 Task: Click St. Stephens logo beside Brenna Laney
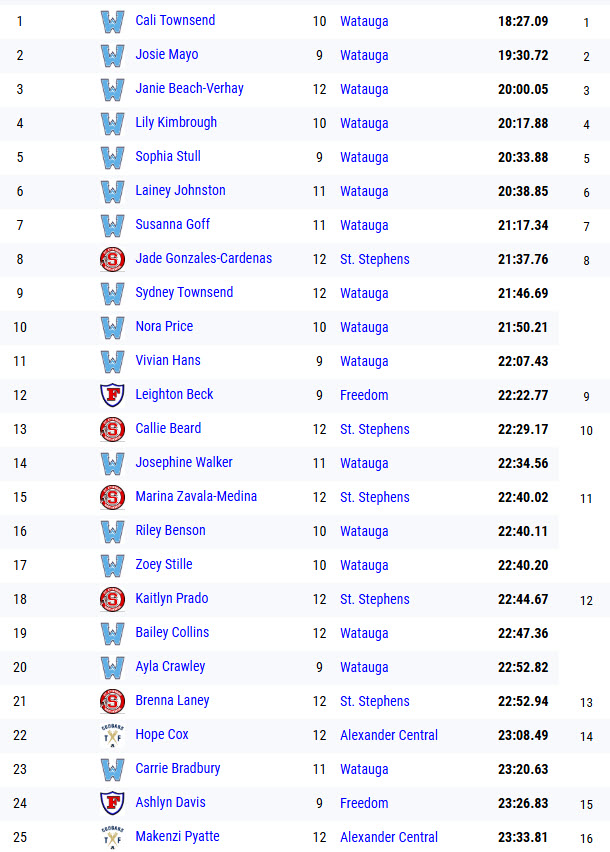[x=112, y=701]
